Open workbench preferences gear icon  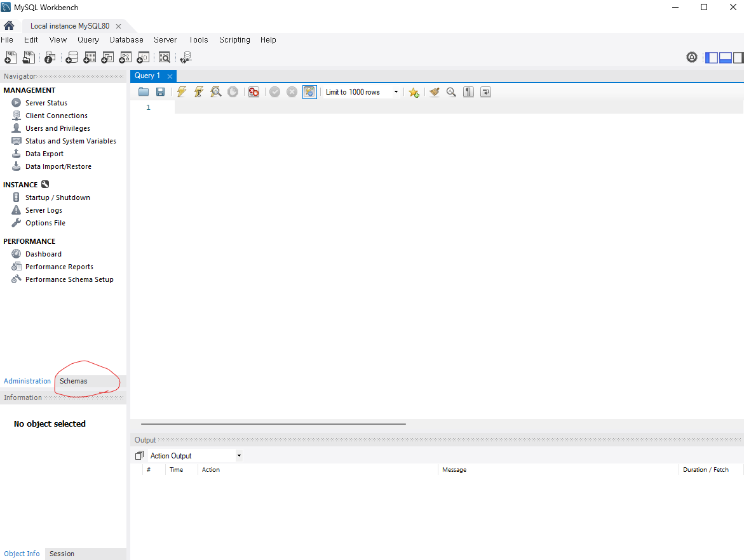(692, 57)
